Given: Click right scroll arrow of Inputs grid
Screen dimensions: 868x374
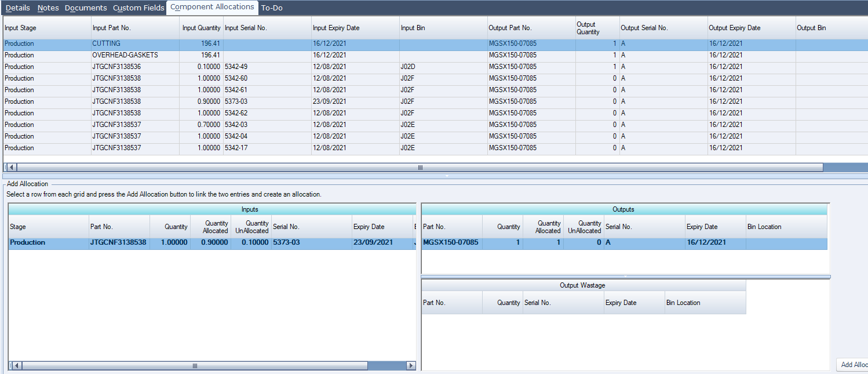Looking at the screenshot, I should 411,366.
